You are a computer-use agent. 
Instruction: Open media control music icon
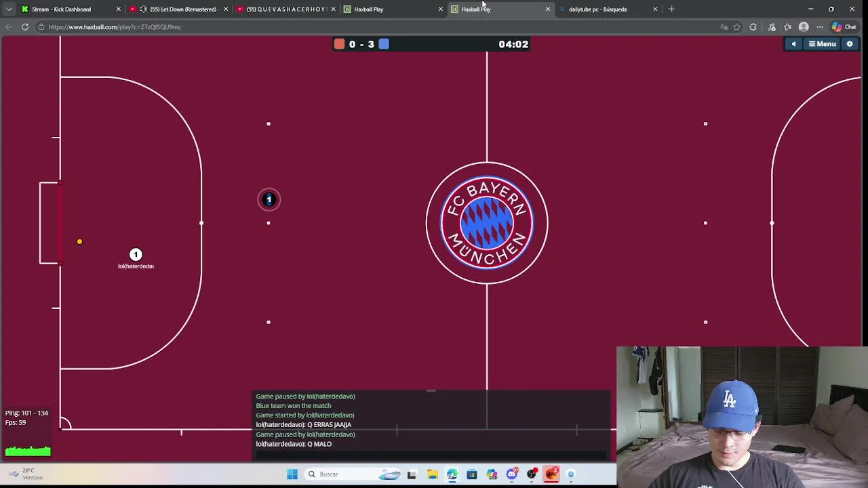coord(772,27)
